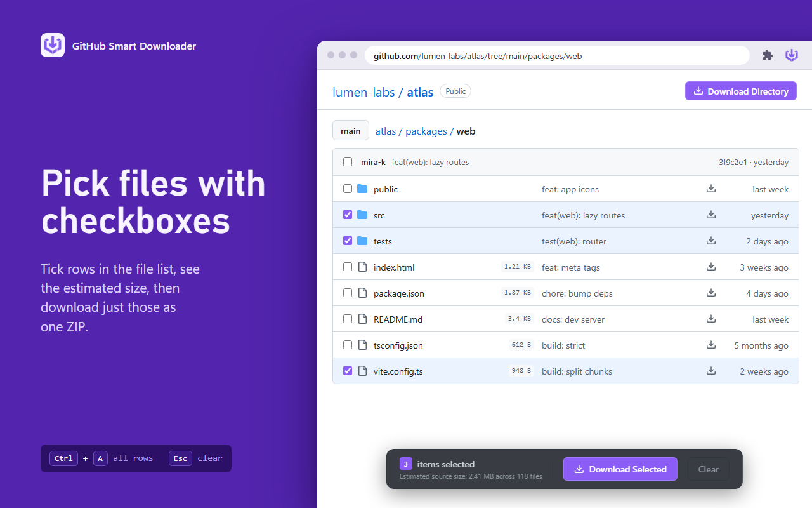Download the src folder via row icon

[x=711, y=215]
